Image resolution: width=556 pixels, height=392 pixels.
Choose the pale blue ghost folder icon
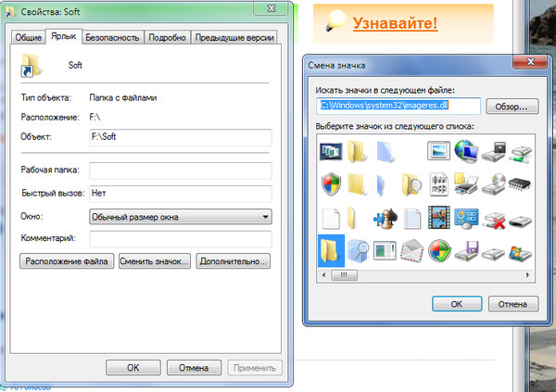pyautogui.click(x=385, y=152)
